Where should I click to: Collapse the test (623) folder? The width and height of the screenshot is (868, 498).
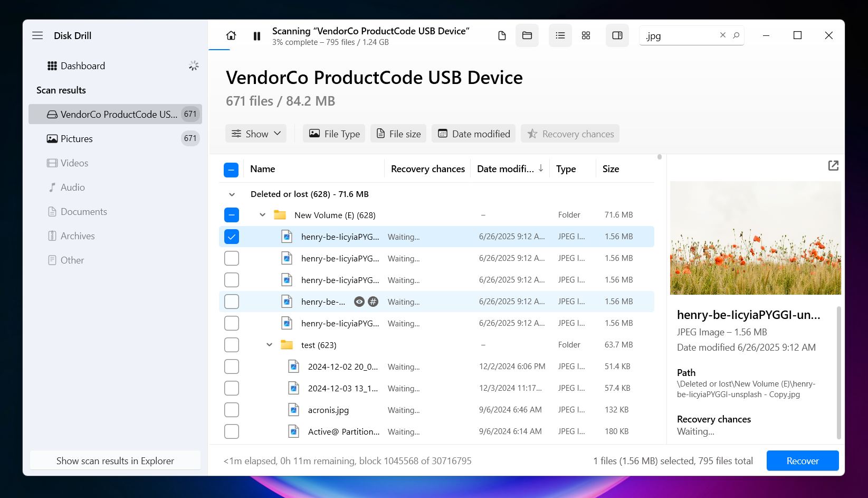(x=269, y=345)
